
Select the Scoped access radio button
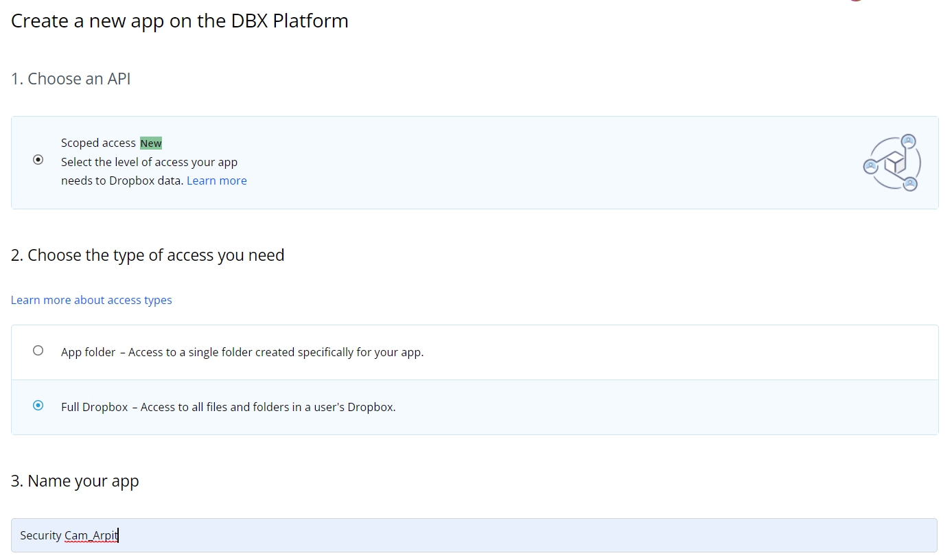(38, 160)
